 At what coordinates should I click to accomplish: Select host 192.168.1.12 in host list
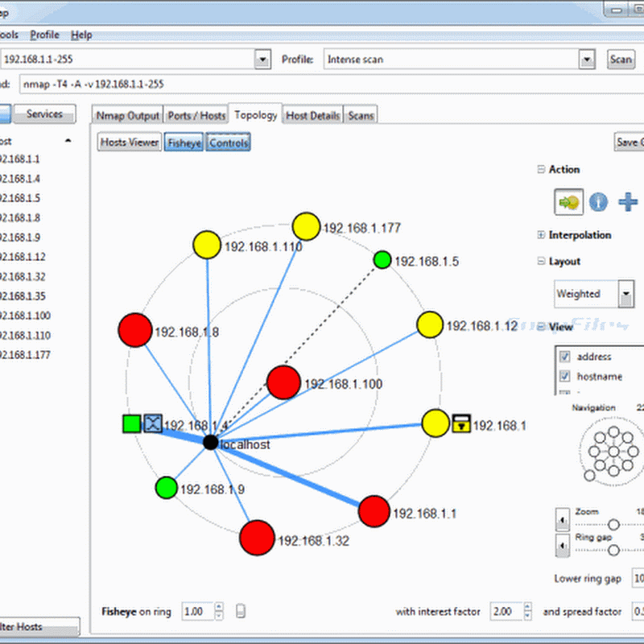[x=23, y=257]
